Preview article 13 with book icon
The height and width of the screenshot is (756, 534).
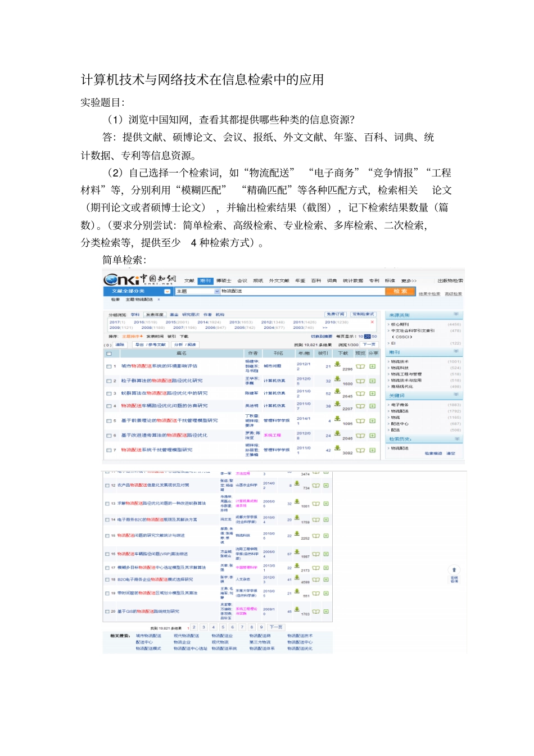tap(316, 504)
